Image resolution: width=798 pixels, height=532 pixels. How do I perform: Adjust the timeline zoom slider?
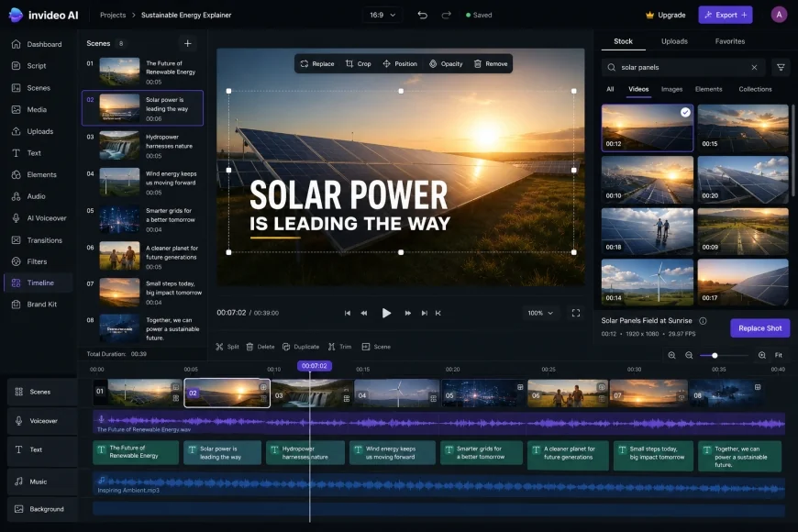click(715, 355)
